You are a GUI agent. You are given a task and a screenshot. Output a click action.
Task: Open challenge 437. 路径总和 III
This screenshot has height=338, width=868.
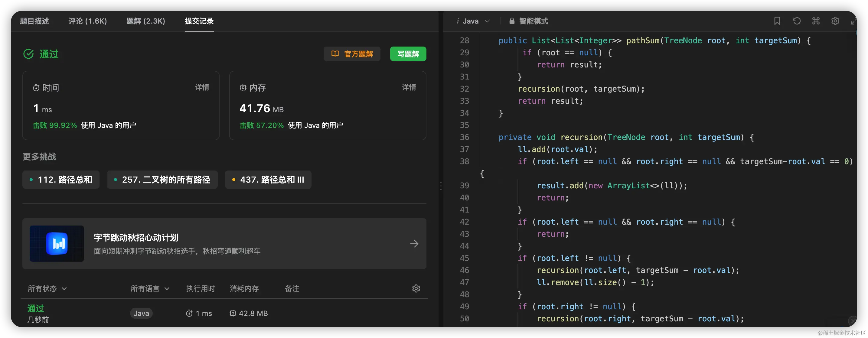click(268, 180)
